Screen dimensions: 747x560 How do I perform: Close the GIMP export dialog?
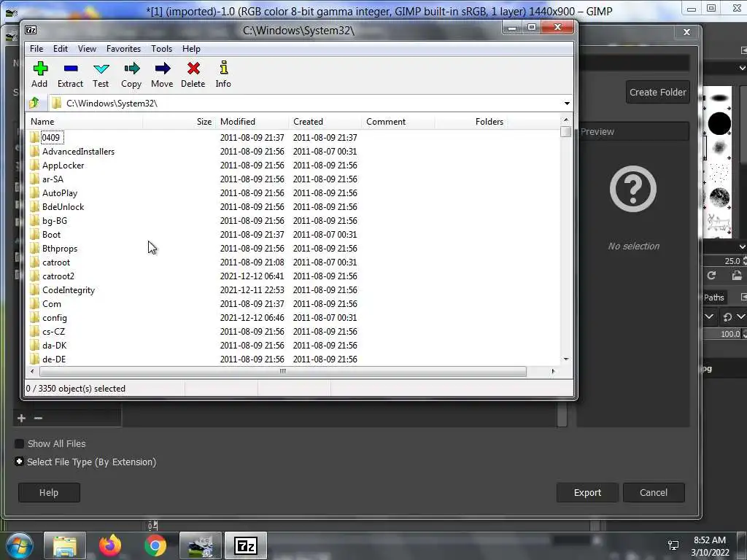click(x=686, y=32)
